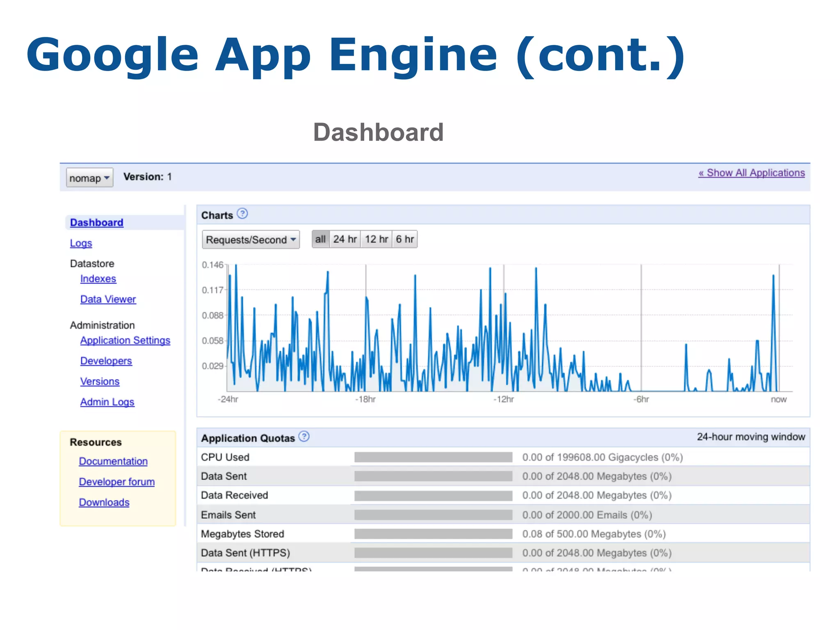Switch chart range to 24 hr
Viewport: 840px width, 630px height.
click(345, 239)
